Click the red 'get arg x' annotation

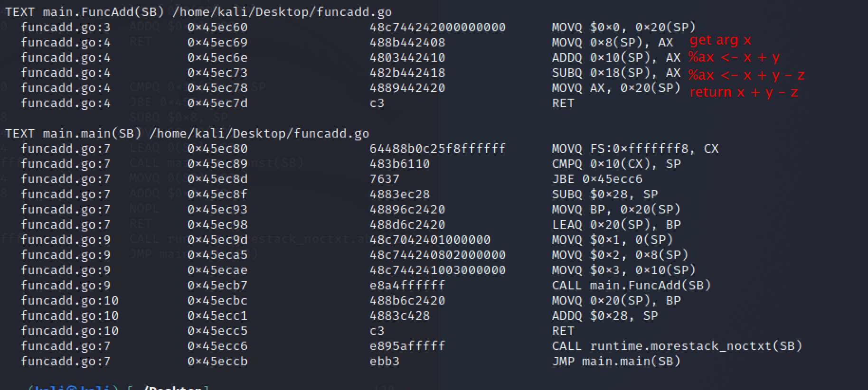(720, 40)
